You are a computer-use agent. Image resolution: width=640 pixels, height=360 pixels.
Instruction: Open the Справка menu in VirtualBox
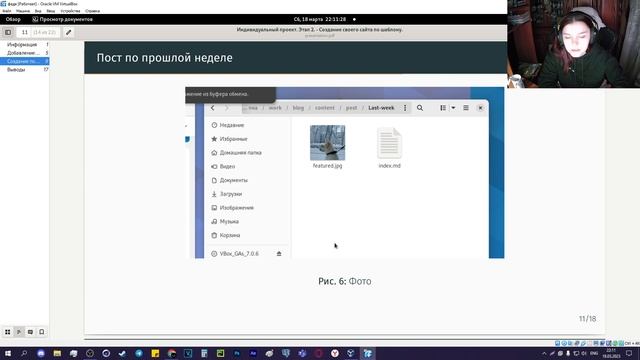pos(93,11)
